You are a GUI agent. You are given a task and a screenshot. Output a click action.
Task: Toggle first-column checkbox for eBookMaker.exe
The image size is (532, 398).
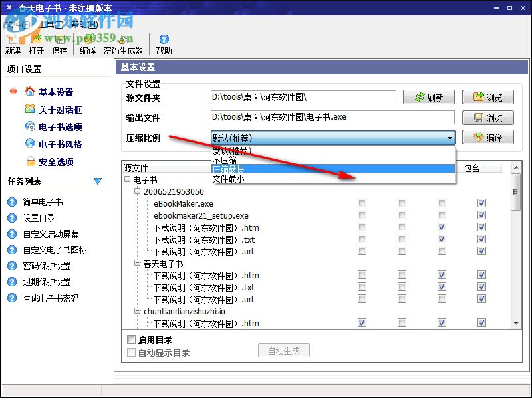coord(362,203)
